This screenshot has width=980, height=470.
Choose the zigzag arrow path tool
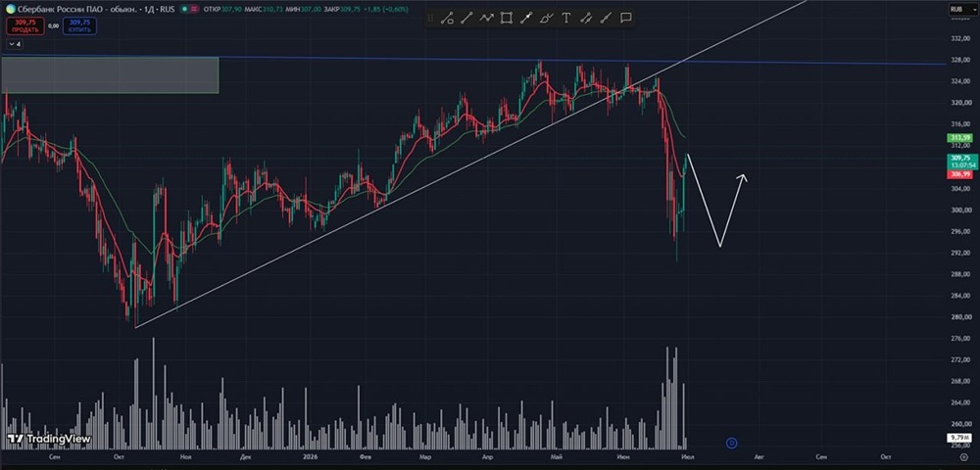(486, 19)
